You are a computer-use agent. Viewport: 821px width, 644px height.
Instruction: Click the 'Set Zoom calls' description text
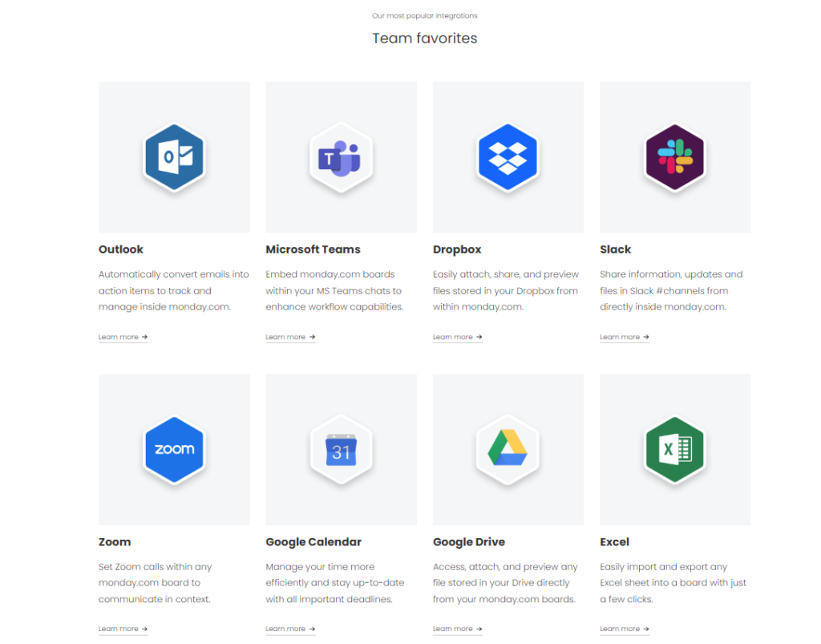[x=155, y=583]
